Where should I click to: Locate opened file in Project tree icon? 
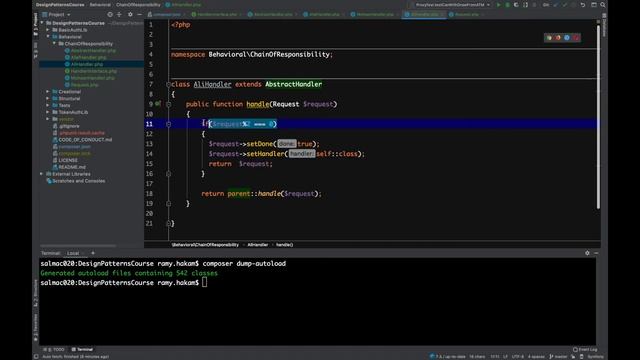pyautogui.click(x=110, y=14)
